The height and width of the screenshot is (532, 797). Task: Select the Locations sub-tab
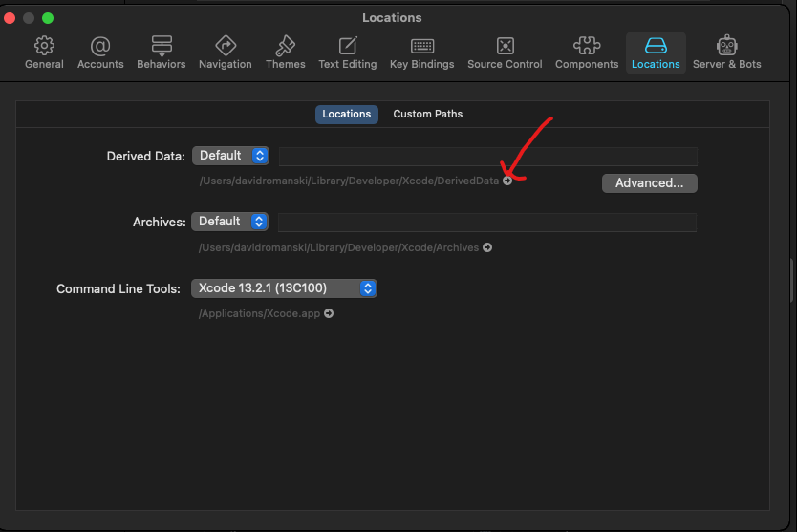point(346,114)
